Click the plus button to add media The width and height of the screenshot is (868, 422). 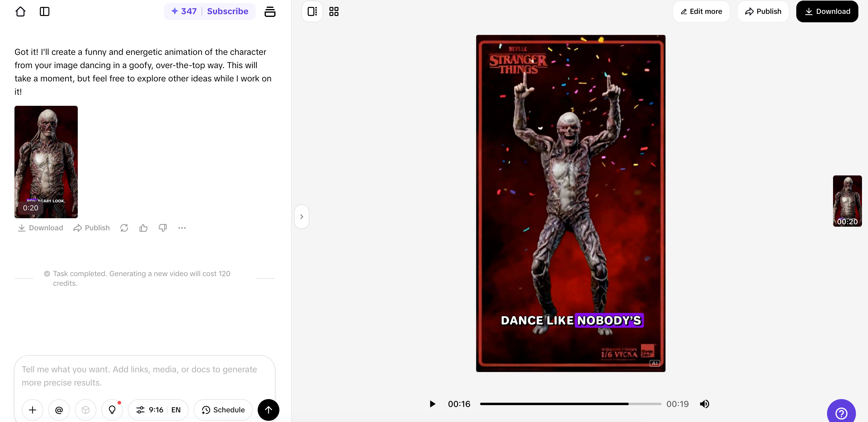point(33,410)
